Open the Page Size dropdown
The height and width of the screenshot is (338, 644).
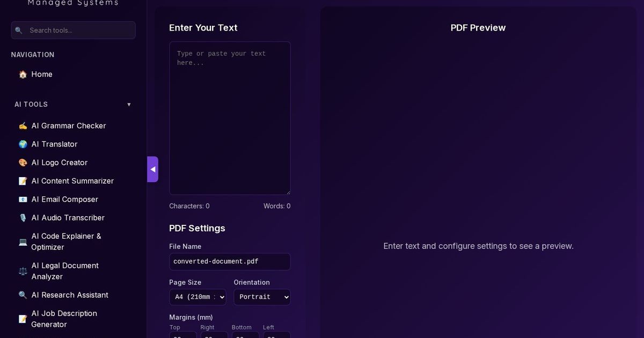[x=197, y=297]
